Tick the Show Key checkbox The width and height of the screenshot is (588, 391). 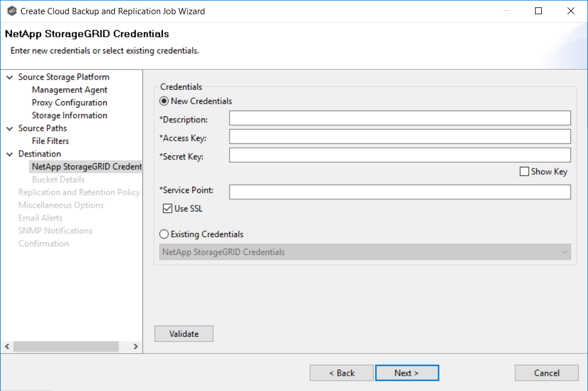pos(524,171)
